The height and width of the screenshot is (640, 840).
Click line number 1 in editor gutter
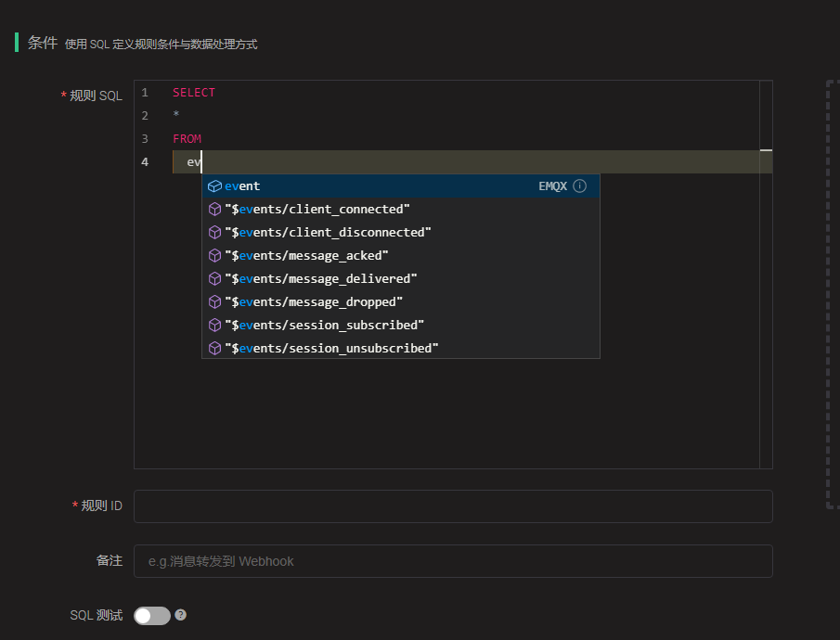(x=145, y=93)
